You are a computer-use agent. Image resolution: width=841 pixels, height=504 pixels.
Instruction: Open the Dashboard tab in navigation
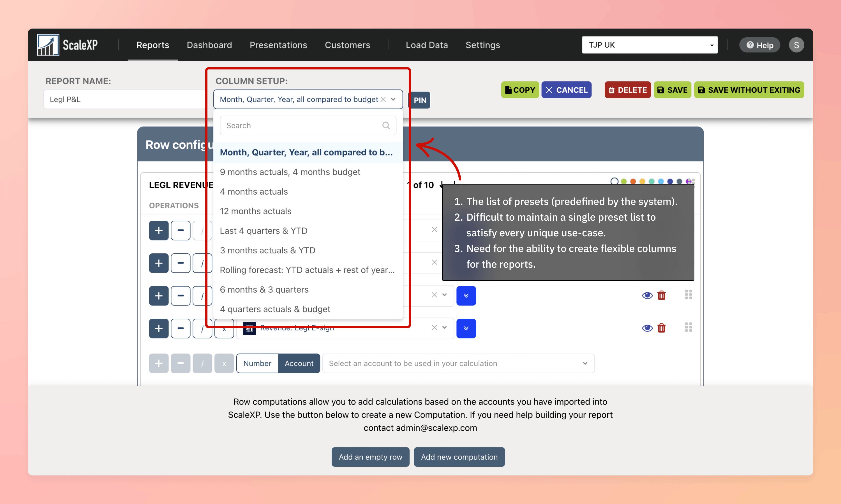209,45
